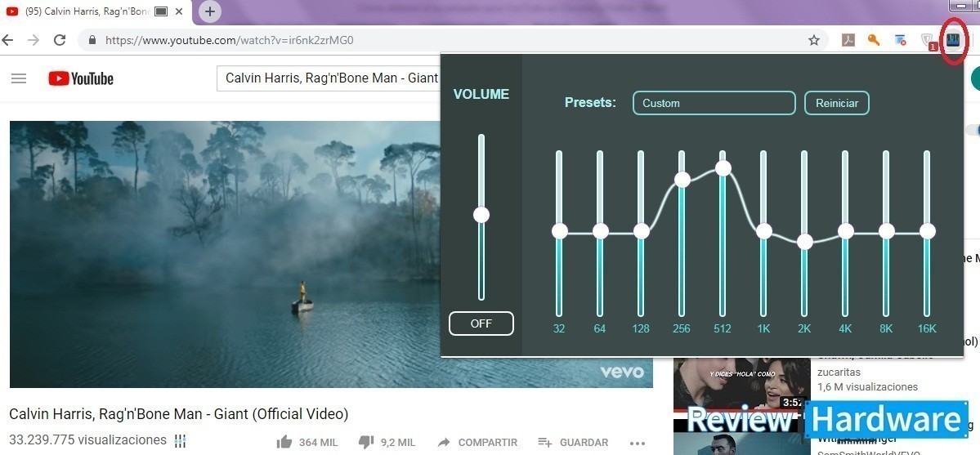Bookmark page with the star icon
The width and height of the screenshot is (980, 455).
(814, 40)
